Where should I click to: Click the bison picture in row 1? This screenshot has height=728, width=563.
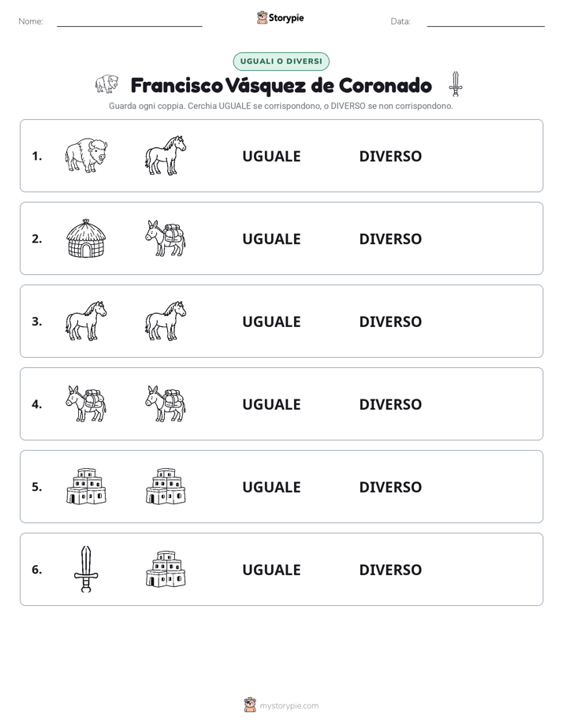86,155
